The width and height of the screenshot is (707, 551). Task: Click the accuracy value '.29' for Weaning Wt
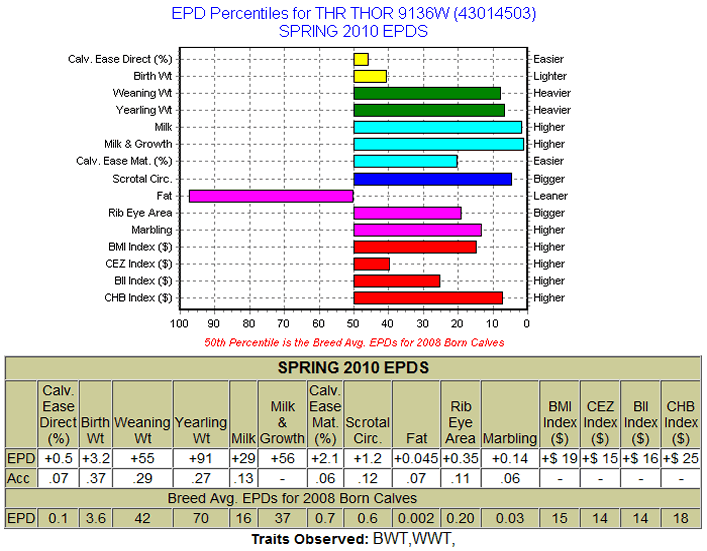tap(142, 478)
